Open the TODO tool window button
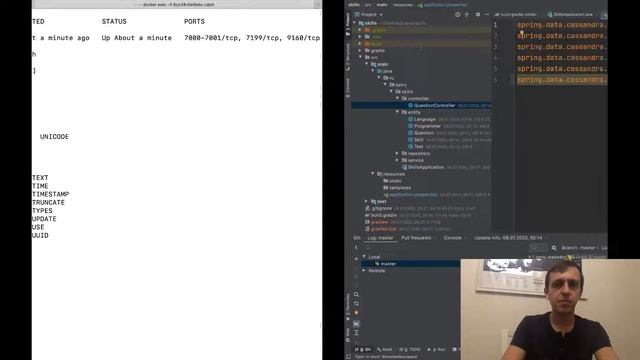Viewport: 640px width, 360px height. tap(411, 349)
